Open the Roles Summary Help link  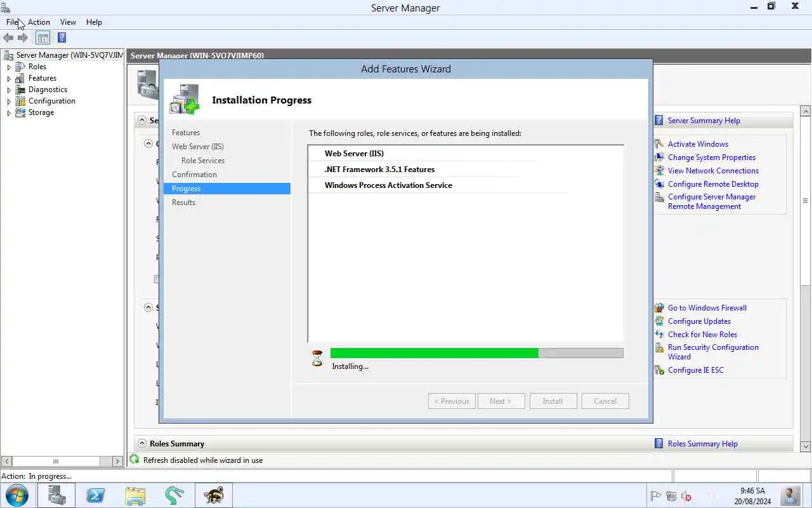[702, 444]
